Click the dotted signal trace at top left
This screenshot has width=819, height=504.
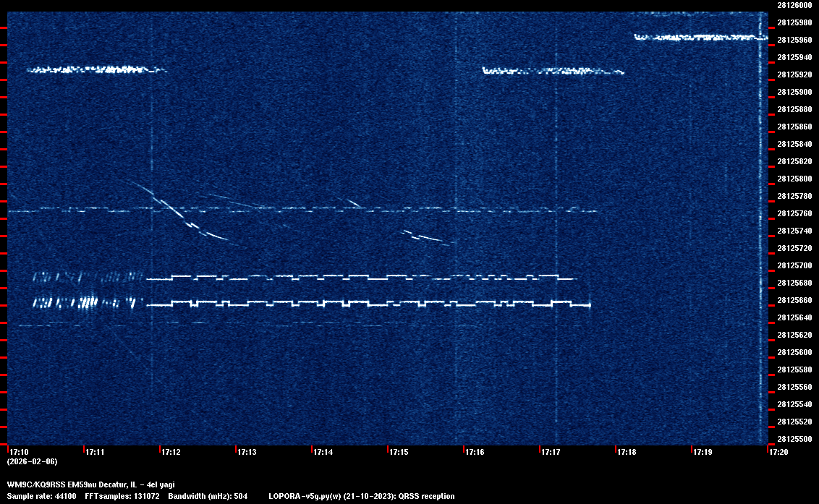coord(94,69)
